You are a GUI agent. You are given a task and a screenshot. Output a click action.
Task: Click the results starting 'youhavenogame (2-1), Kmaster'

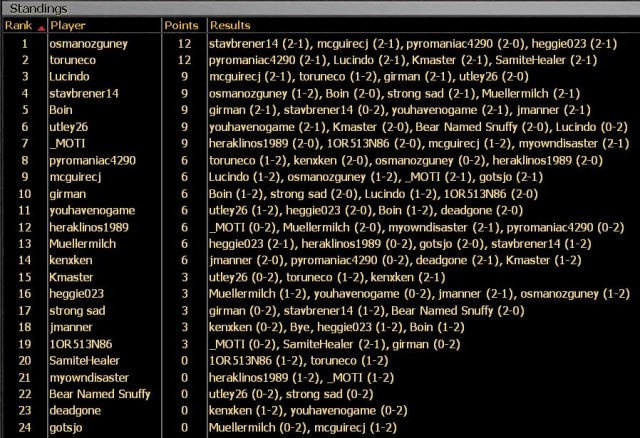[x=418, y=127]
